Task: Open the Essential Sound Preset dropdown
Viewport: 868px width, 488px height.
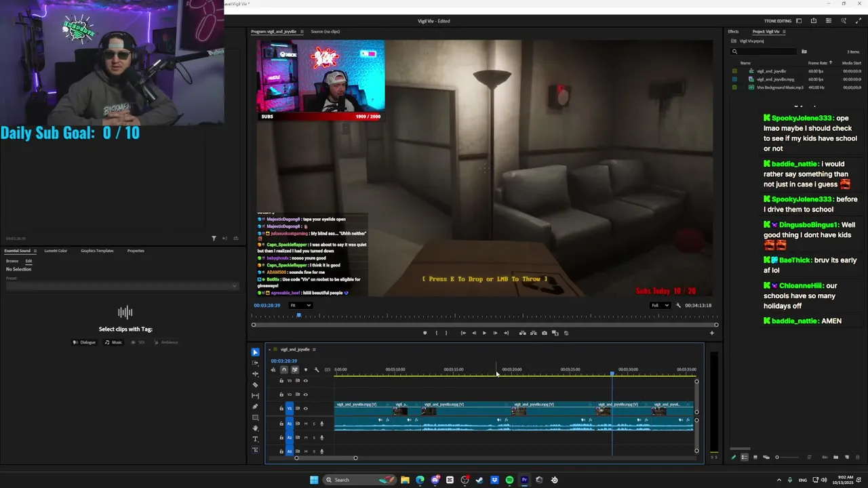Action: (122, 286)
